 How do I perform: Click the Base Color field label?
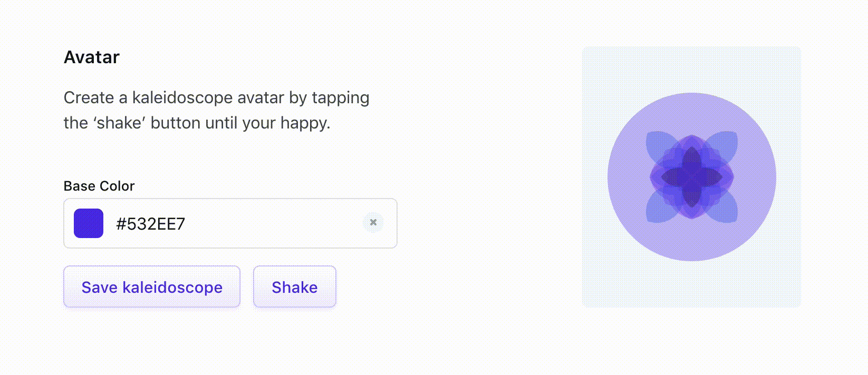point(99,186)
